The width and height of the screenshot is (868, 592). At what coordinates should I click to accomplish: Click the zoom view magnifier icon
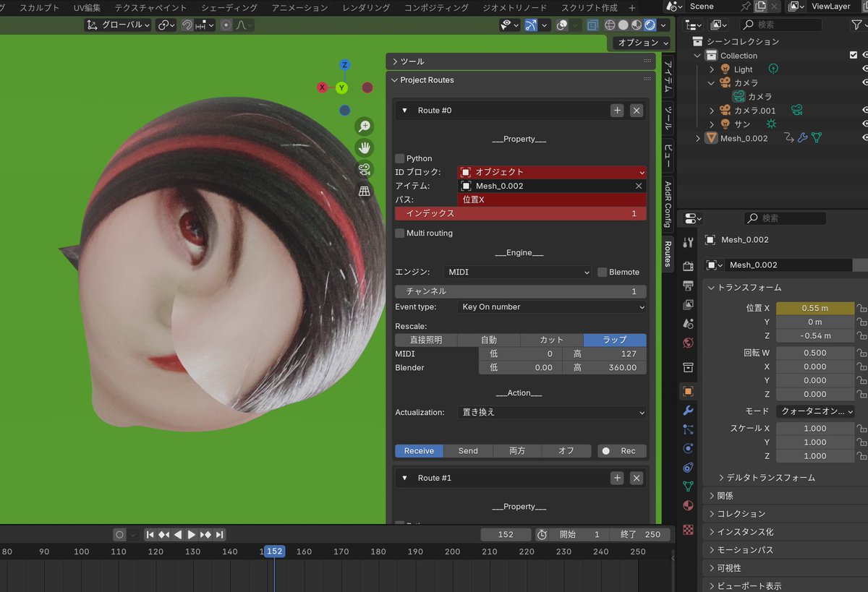[x=365, y=126]
